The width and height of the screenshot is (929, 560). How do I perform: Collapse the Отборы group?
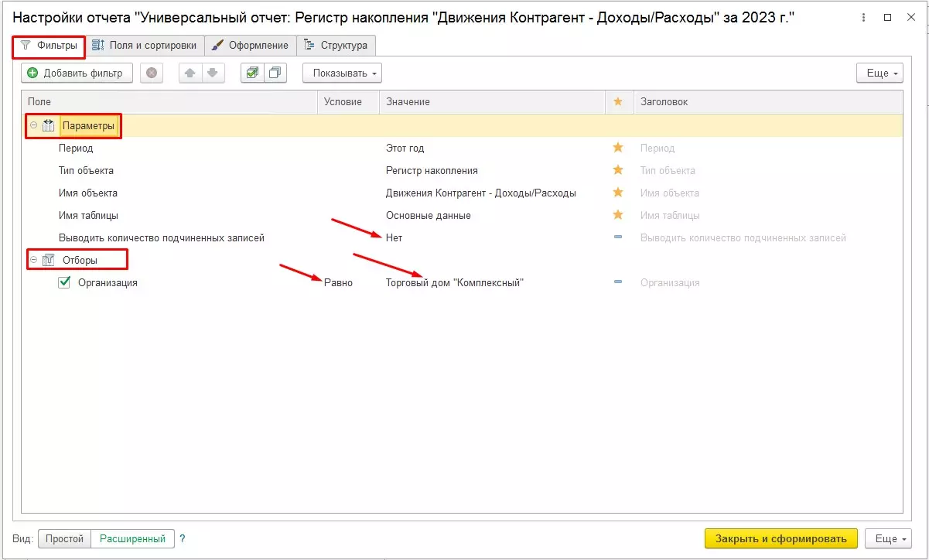coord(33,260)
